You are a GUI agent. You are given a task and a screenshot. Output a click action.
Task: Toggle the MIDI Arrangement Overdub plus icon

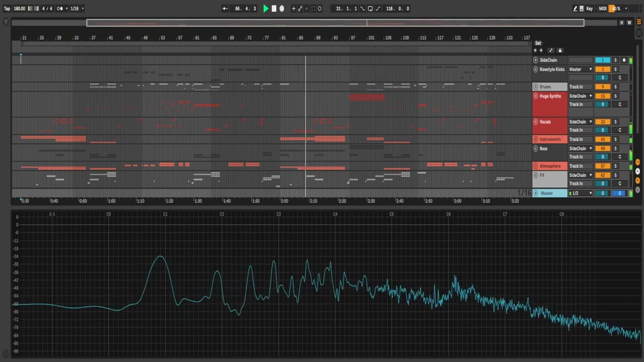[x=294, y=9]
